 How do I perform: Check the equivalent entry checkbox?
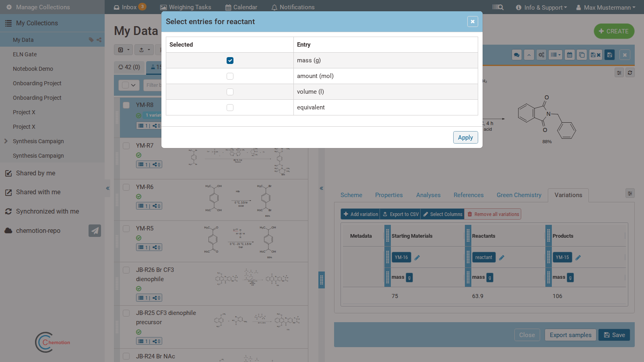[x=230, y=107]
